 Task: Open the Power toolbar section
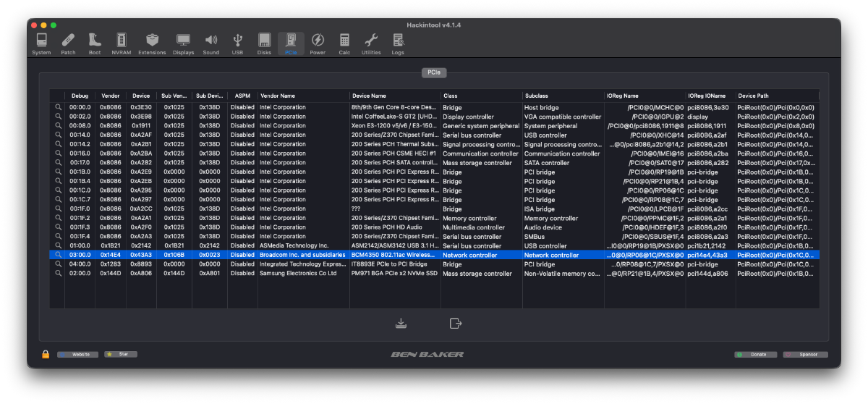pyautogui.click(x=318, y=43)
